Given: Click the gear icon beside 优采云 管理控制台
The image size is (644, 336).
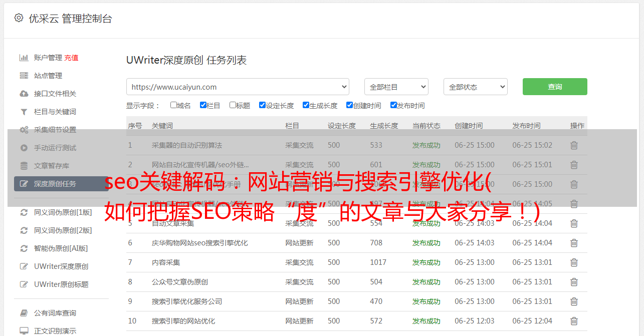Looking at the screenshot, I should point(19,18).
